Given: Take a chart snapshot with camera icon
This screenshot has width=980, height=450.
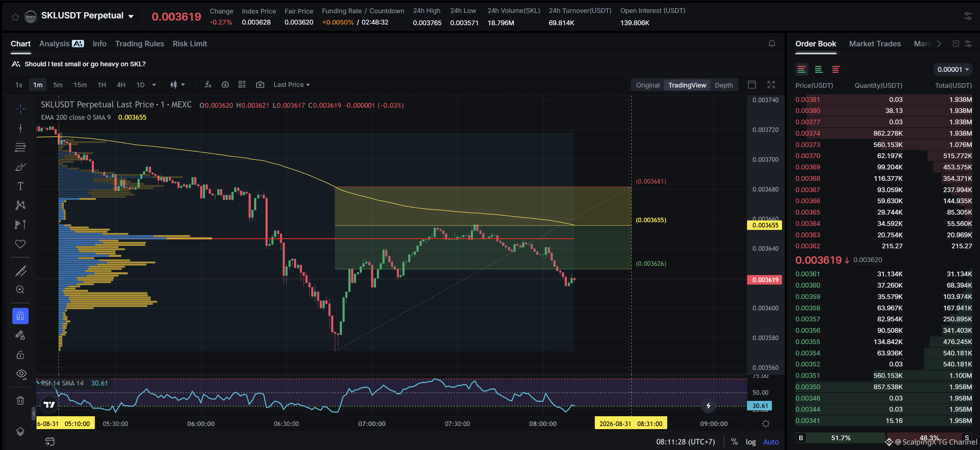Looking at the screenshot, I should click(x=260, y=84).
